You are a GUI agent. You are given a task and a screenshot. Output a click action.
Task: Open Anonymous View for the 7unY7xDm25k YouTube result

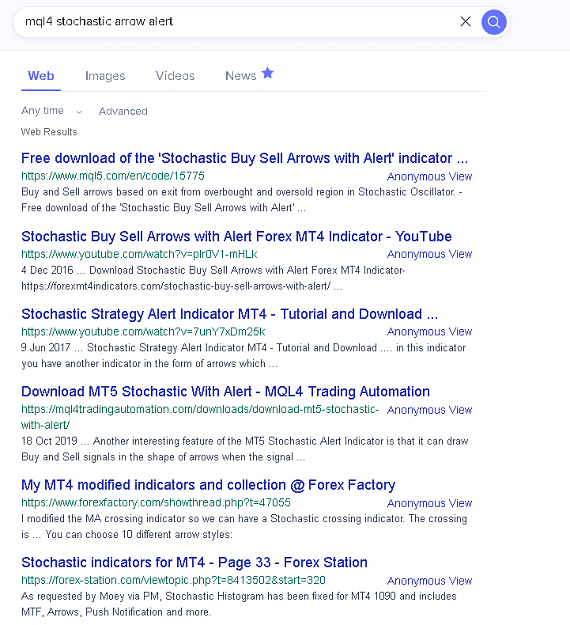429,332
